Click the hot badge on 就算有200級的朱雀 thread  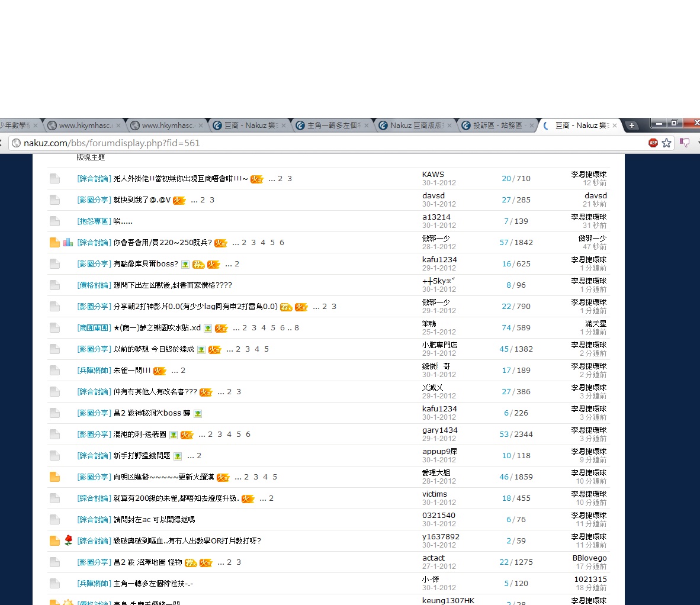pos(248,499)
